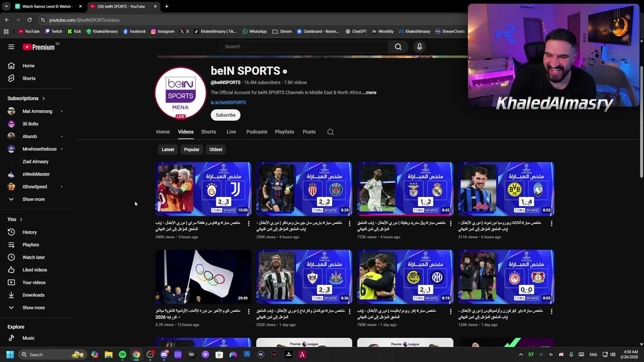Open Ziad Almasry subscription channel
The width and height of the screenshot is (644, 362).
point(36,161)
